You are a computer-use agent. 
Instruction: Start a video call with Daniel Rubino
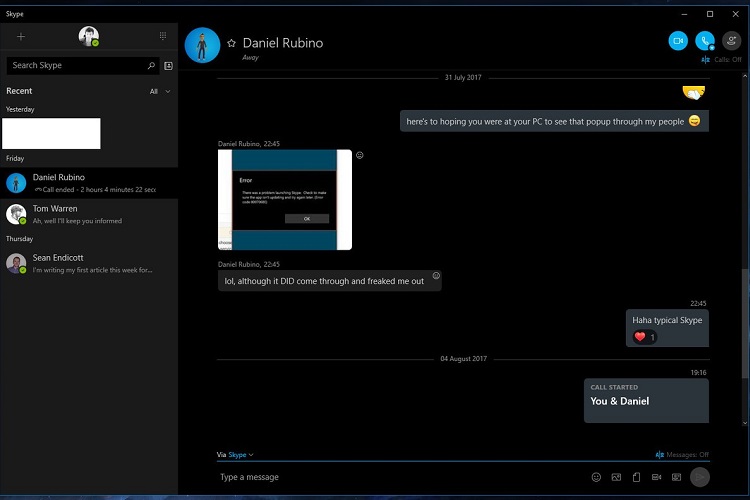678,41
